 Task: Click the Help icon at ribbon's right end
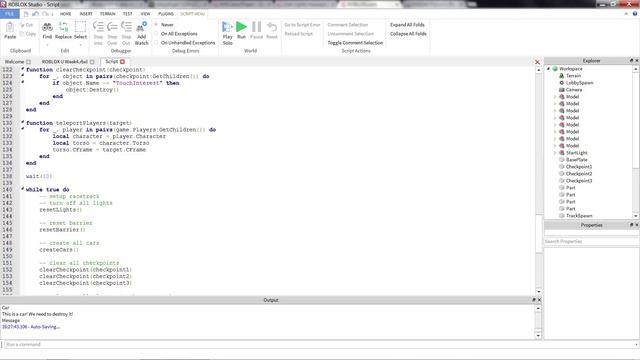pyautogui.click(x=635, y=13)
